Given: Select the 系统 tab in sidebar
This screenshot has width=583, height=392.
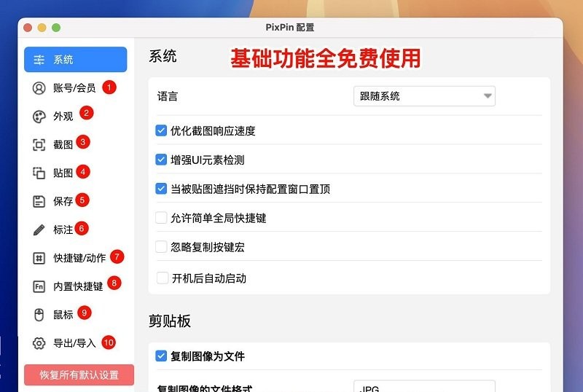Looking at the screenshot, I should coord(75,60).
